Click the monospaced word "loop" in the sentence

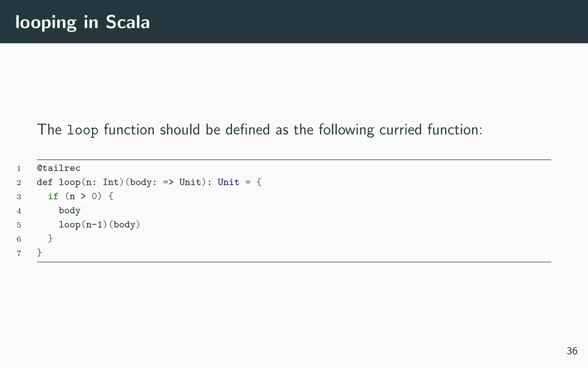tap(82, 130)
